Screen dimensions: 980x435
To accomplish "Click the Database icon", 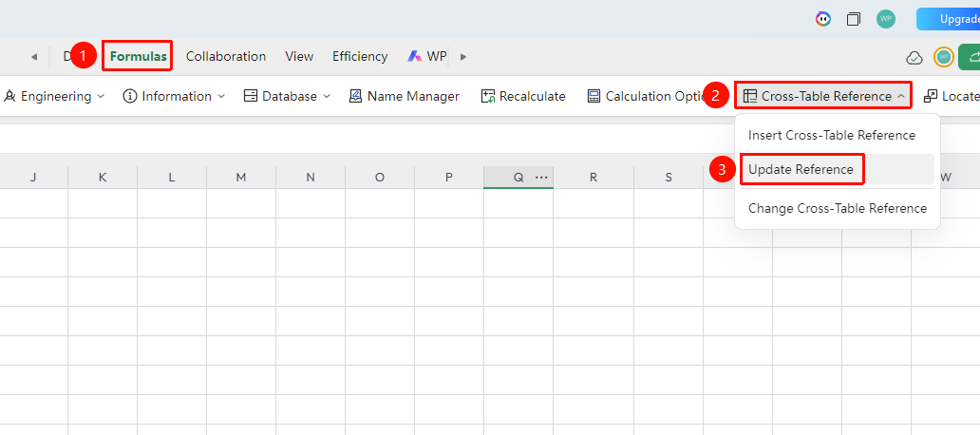I will pos(251,96).
